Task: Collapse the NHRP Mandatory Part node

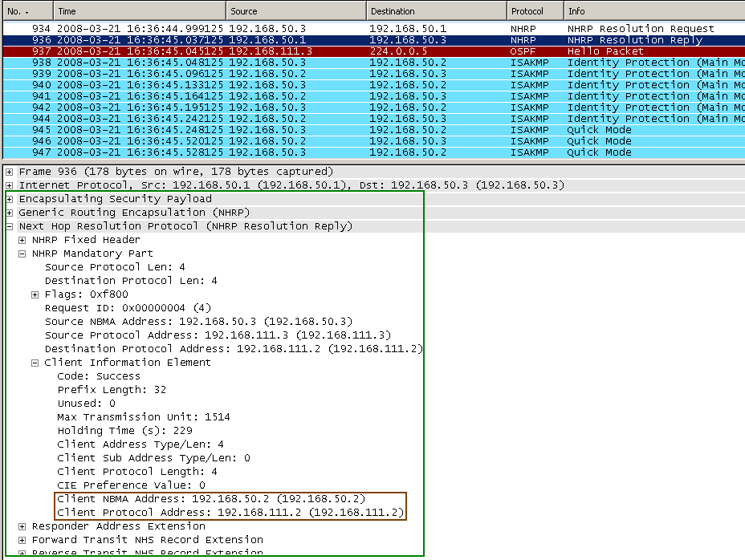Action: (22, 254)
